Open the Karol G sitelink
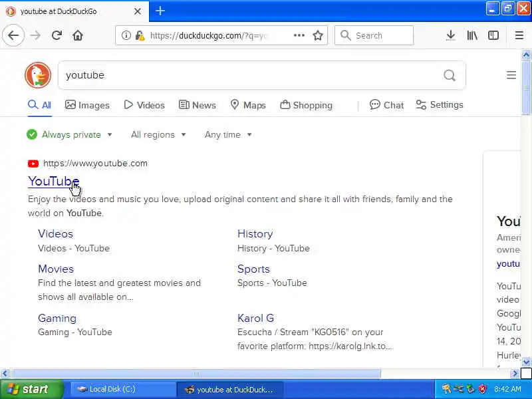Image resolution: width=532 pixels, height=399 pixels. click(256, 319)
